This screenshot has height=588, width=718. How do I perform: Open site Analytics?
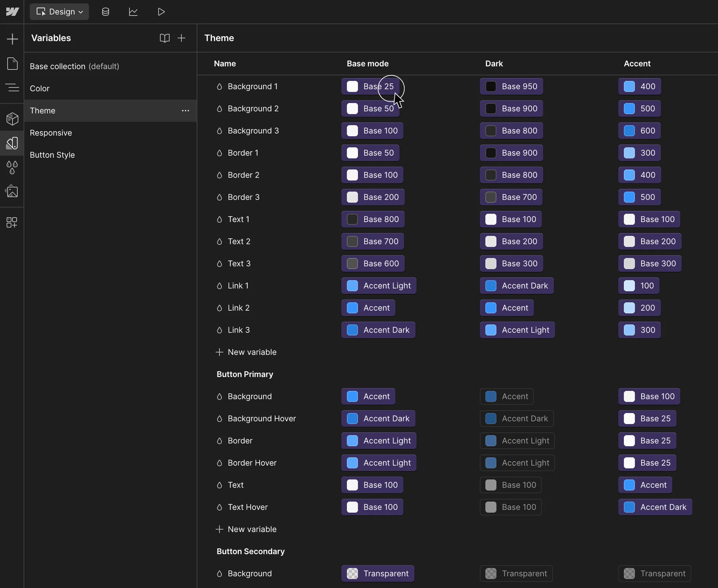(133, 11)
